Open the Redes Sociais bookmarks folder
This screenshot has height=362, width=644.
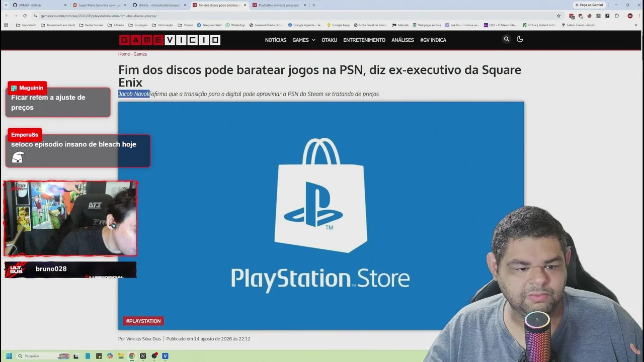[x=91, y=25]
